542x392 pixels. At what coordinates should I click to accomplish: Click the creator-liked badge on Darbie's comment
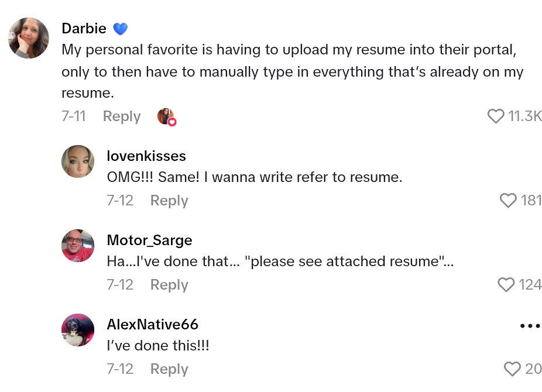pos(166,116)
